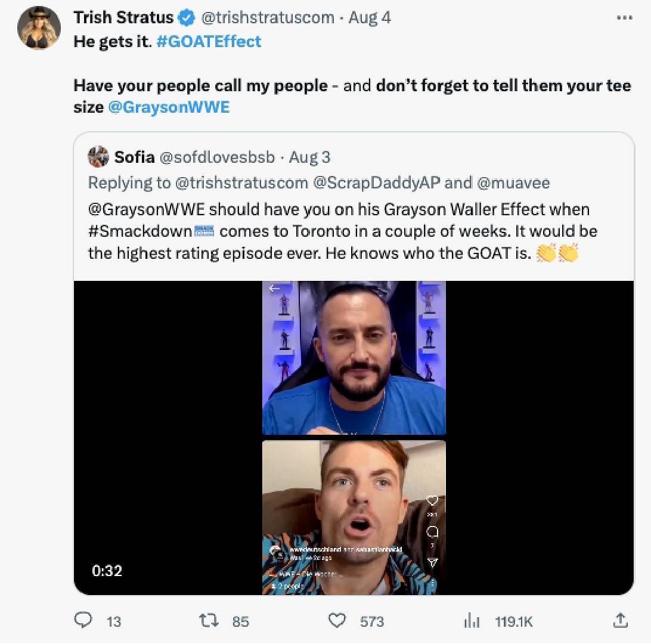Click the reply comment icon

pyautogui.click(x=84, y=621)
